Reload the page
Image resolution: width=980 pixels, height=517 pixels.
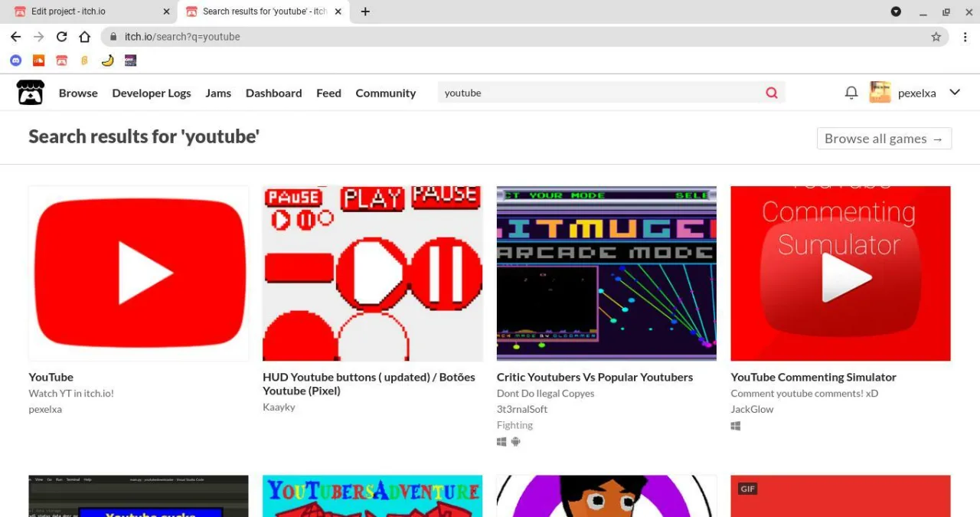tap(61, 37)
